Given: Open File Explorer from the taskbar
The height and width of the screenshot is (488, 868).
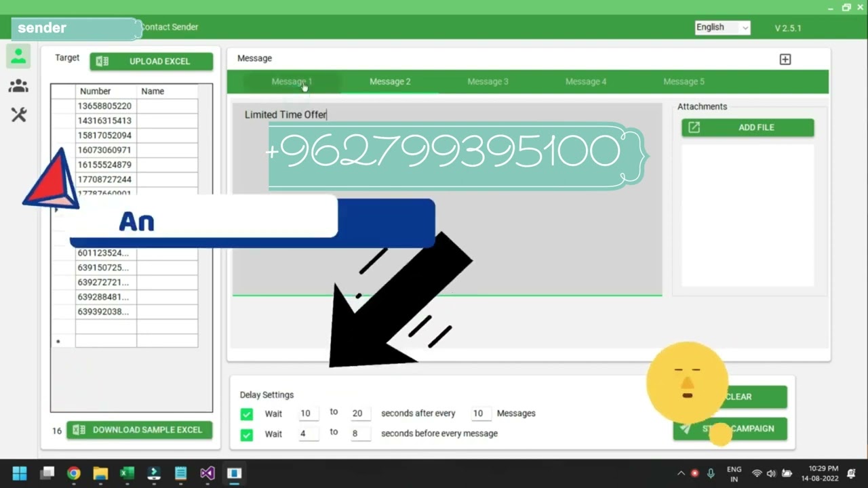Looking at the screenshot, I should click(x=100, y=473).
